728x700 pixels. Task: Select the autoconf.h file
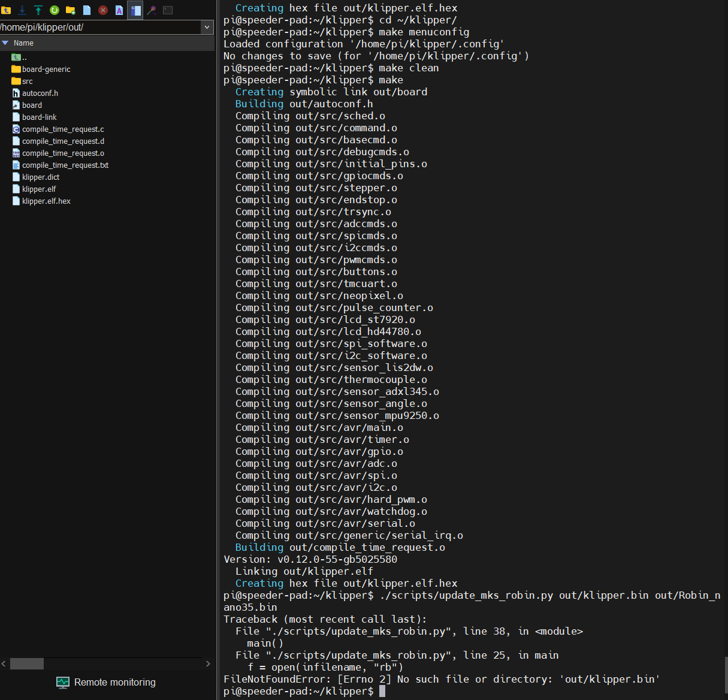click(x=35, y=93)
